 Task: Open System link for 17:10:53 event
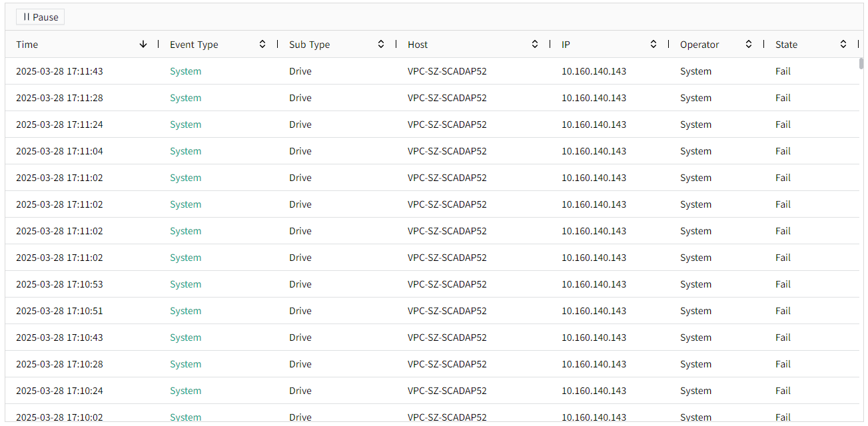pyautogui.click(x=185, y=284)
